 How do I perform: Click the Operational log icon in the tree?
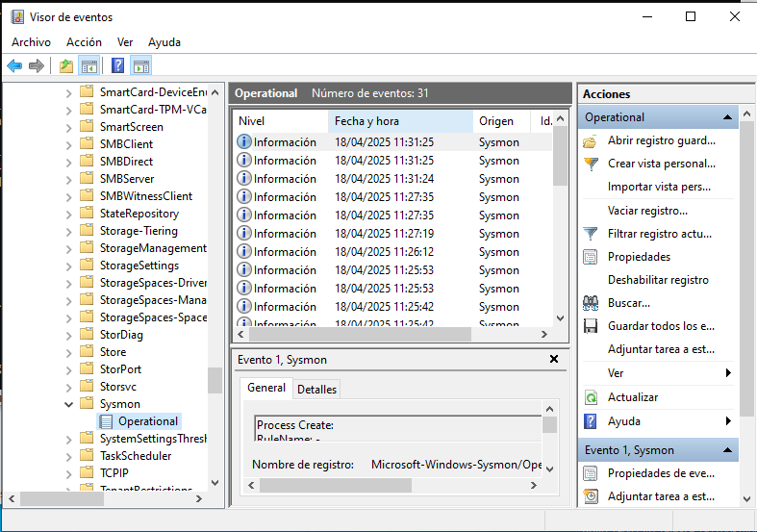pyautogui.click(x=106, y=421)
